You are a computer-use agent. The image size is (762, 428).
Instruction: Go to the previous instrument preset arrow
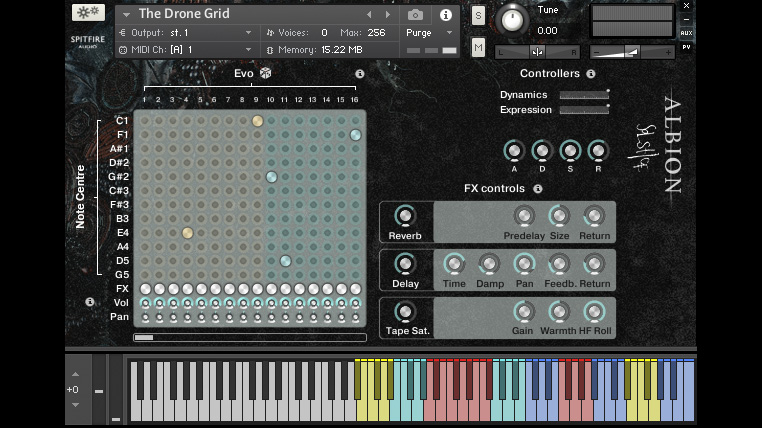(369, 15)
